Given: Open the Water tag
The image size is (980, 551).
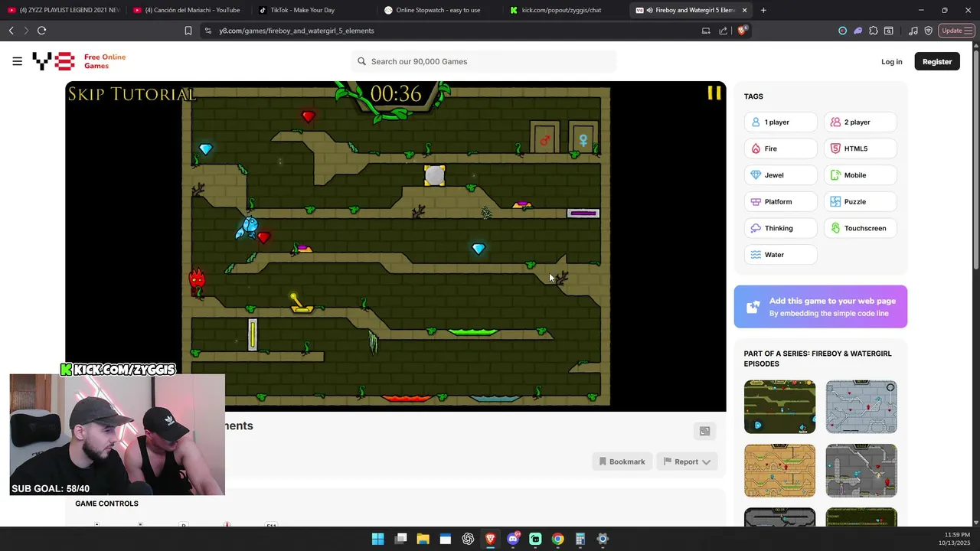Looking at the screenshot, I should [x=780, y=255].
